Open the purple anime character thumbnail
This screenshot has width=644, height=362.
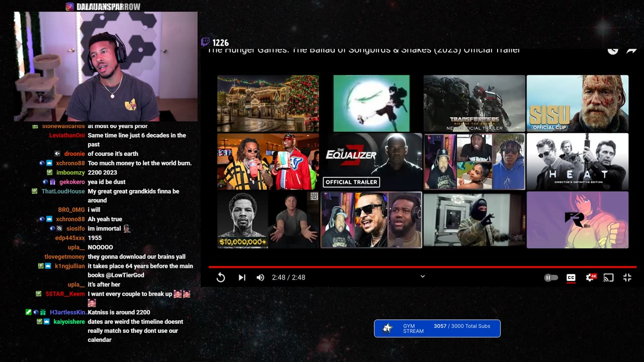[578, 220]
